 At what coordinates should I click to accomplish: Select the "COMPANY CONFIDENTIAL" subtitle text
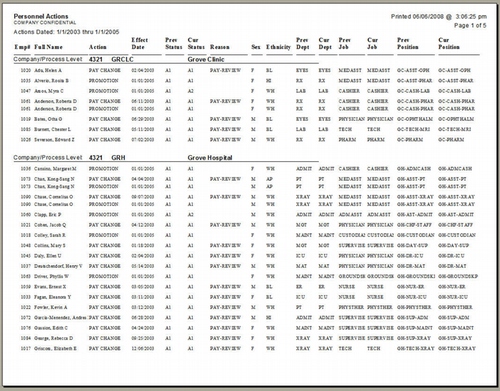tap(45, 23)
